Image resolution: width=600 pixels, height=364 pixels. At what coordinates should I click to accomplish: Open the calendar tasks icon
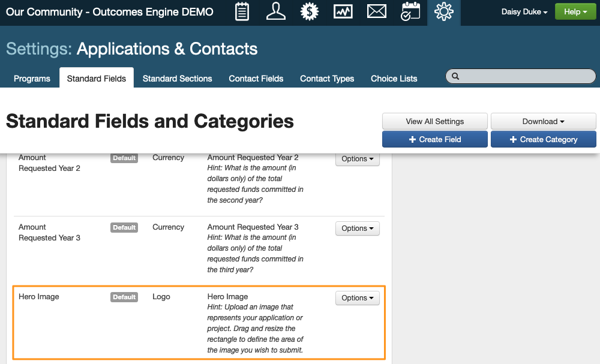pyautogui.click(x=410, y=12)
